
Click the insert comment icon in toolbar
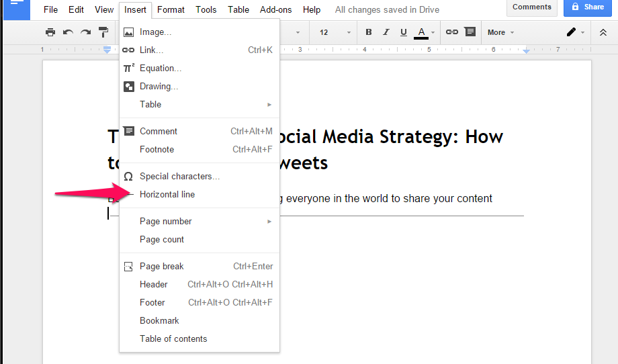[470, 32]
